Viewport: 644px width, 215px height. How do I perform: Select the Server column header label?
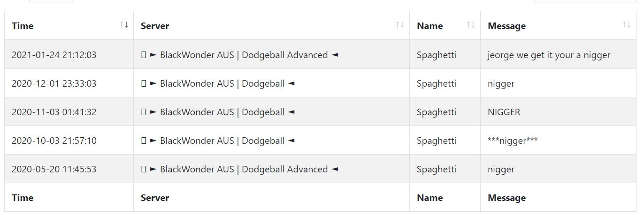tap(155, 26)
